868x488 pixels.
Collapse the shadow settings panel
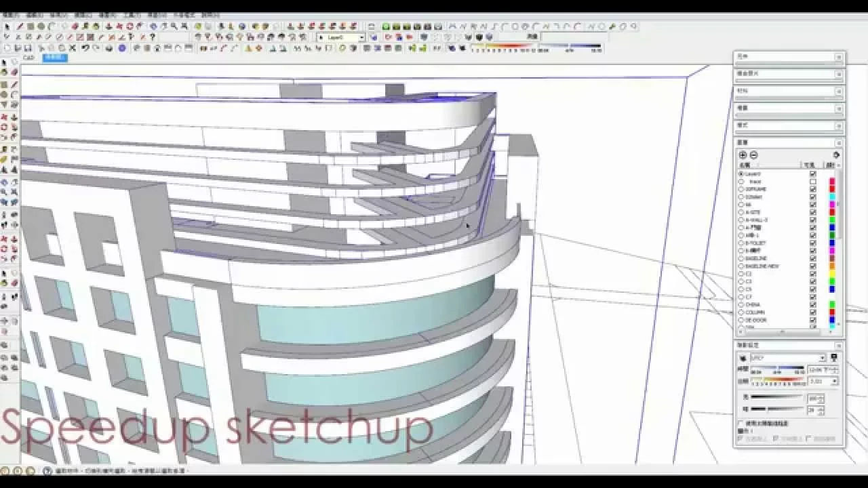[x=838, y=346]
